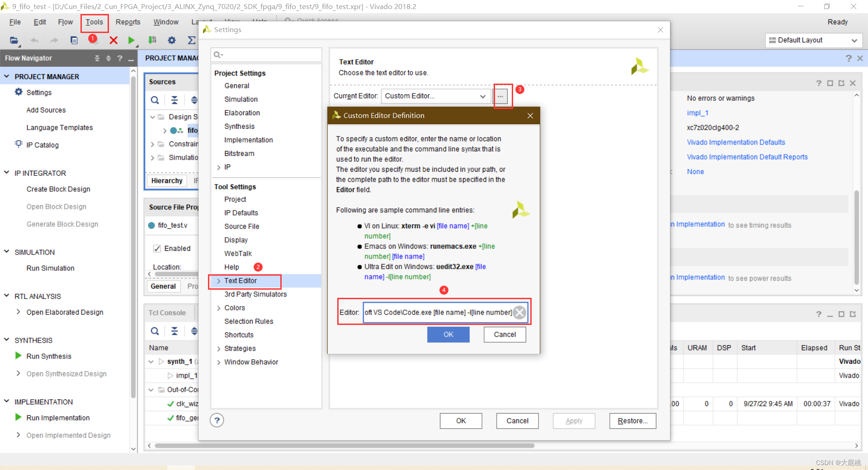Click the IP Catalog icon in Flow Navigator
The image size is (868, 470).
tap(19, 144)
